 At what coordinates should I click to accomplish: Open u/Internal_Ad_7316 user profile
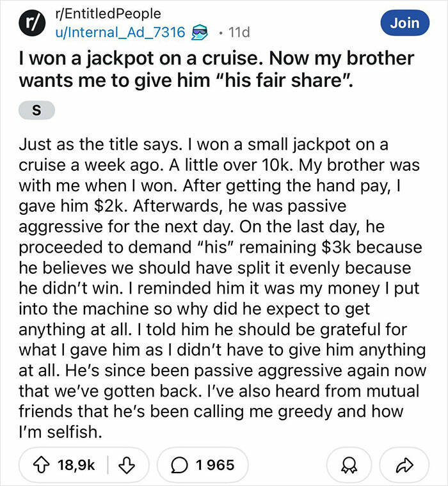(121, 31)
